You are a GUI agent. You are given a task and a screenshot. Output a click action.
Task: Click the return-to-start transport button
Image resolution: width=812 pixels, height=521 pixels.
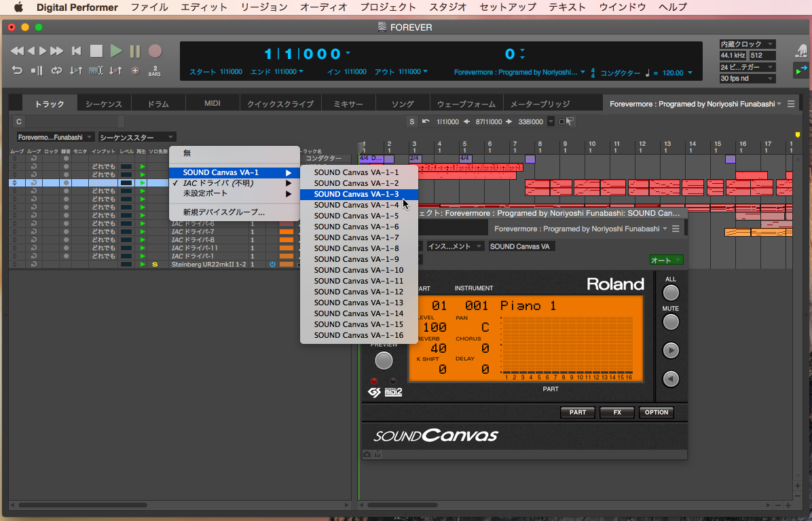tap(77, 51)
